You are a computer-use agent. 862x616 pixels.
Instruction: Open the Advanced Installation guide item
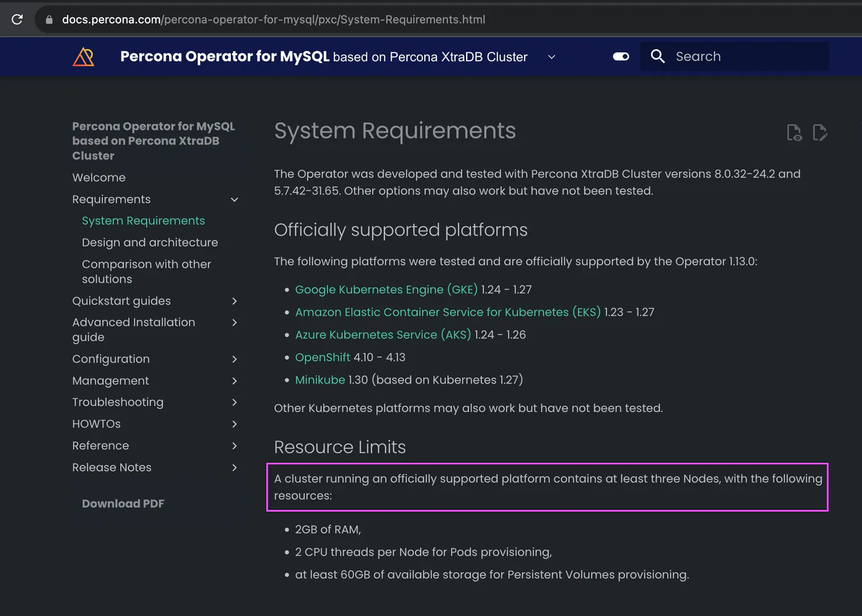tap(134, 330)
